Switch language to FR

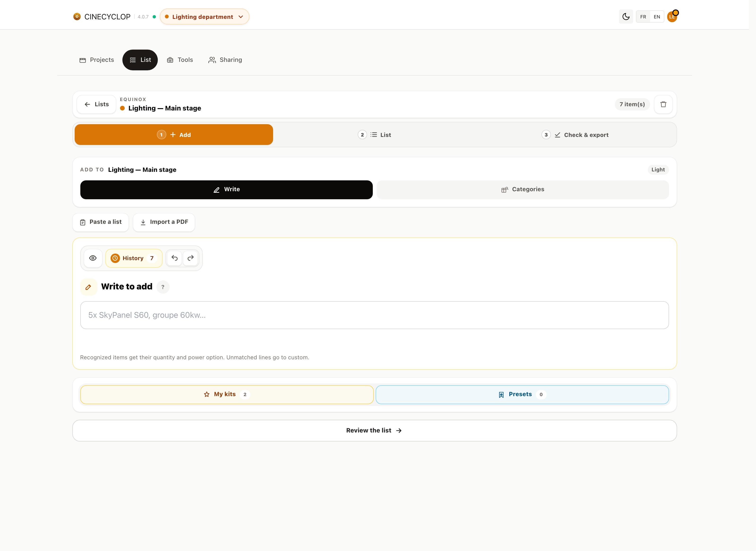[643, 17]
